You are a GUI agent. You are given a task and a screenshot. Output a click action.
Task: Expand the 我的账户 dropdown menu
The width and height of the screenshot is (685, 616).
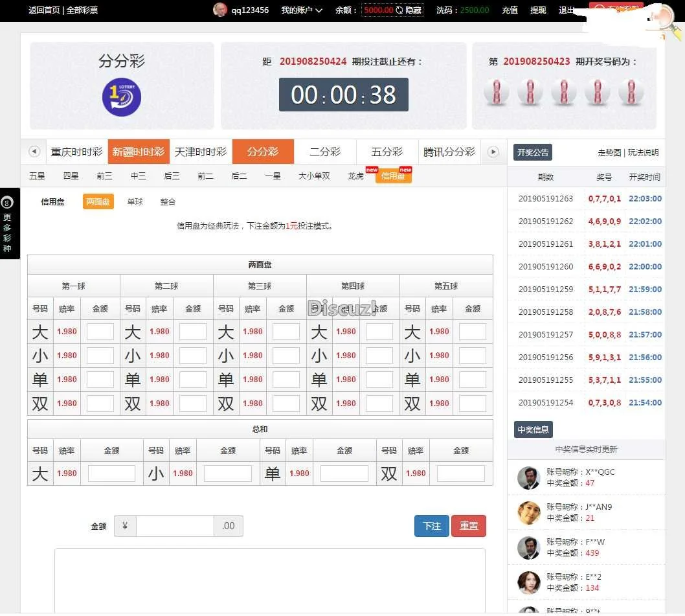[x=301, y=10]
